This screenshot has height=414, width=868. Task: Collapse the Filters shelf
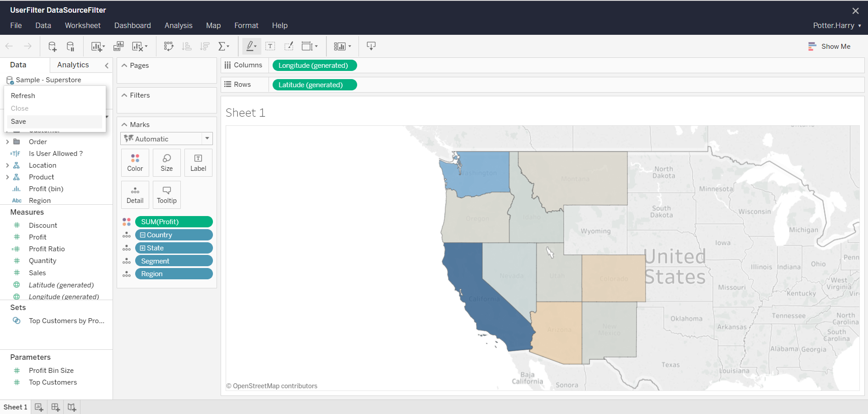[124, 95]
